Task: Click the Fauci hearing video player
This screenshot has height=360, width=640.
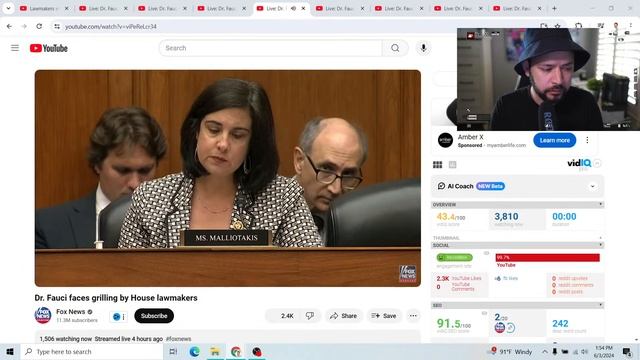Action: (228, 178)
